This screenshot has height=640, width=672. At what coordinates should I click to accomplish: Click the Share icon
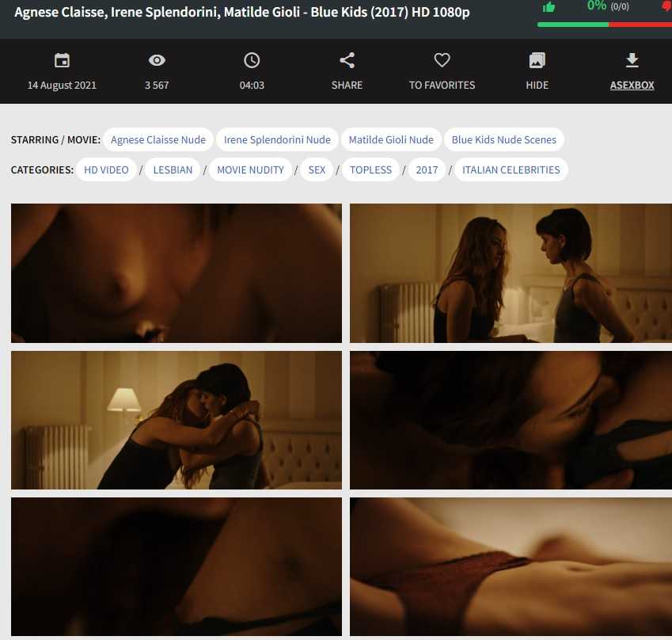tap(347, 60)
